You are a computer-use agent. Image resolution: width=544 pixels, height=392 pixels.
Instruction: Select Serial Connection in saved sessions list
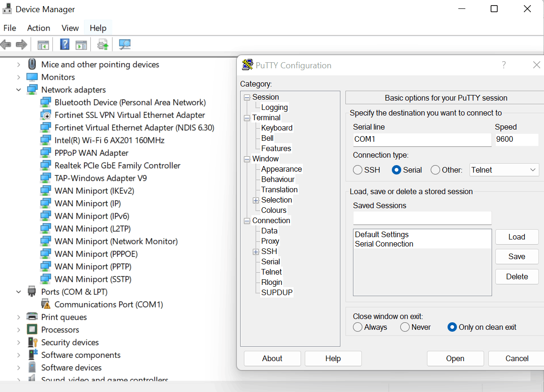(384, 244)
